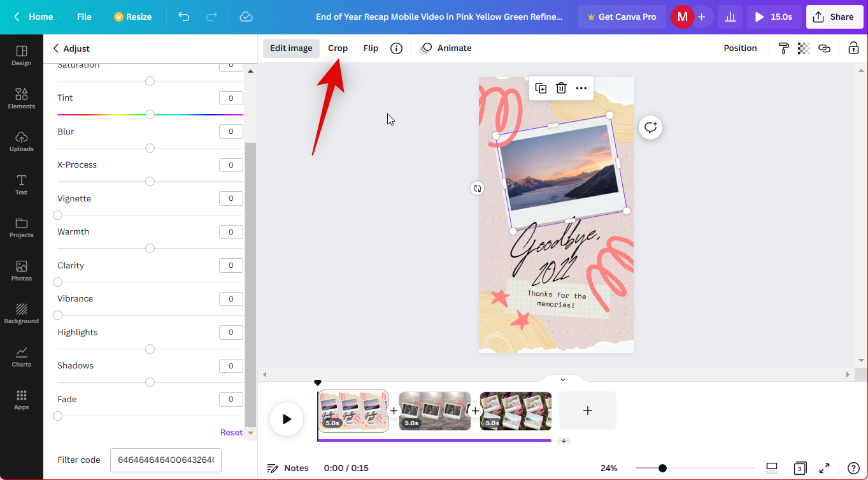The height and width of the screenshot is (480, 868).
Task: Open the File menu
Action: click(84, 17)
